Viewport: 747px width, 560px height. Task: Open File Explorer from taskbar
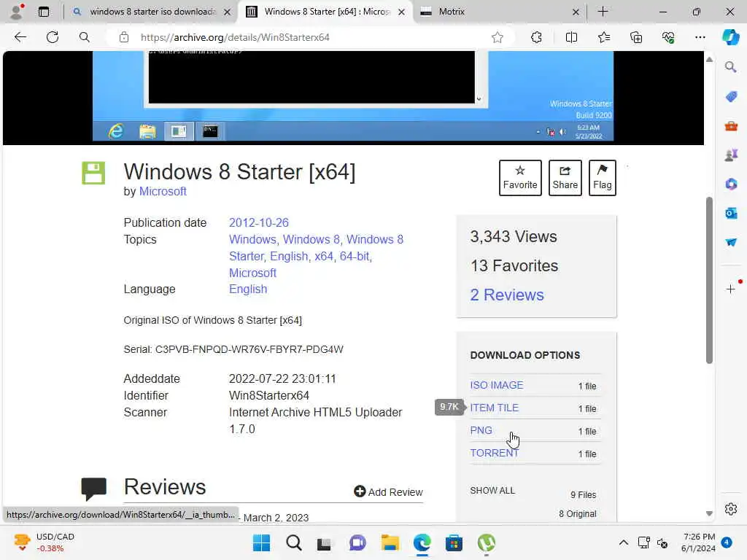click(x=390, y=542)
